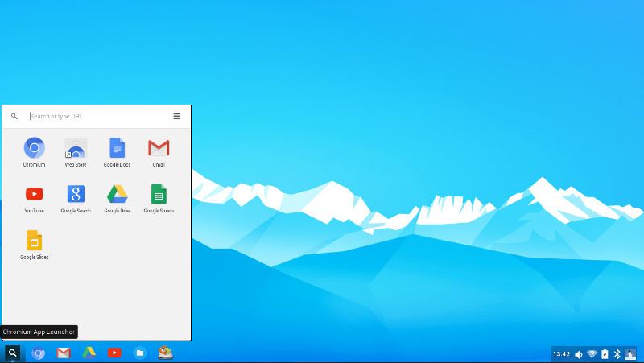Click the volume icon in system tray

pos(578,354)
